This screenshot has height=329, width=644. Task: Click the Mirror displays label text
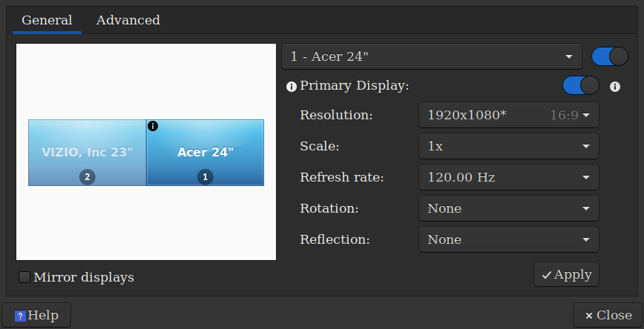[84, 277]
